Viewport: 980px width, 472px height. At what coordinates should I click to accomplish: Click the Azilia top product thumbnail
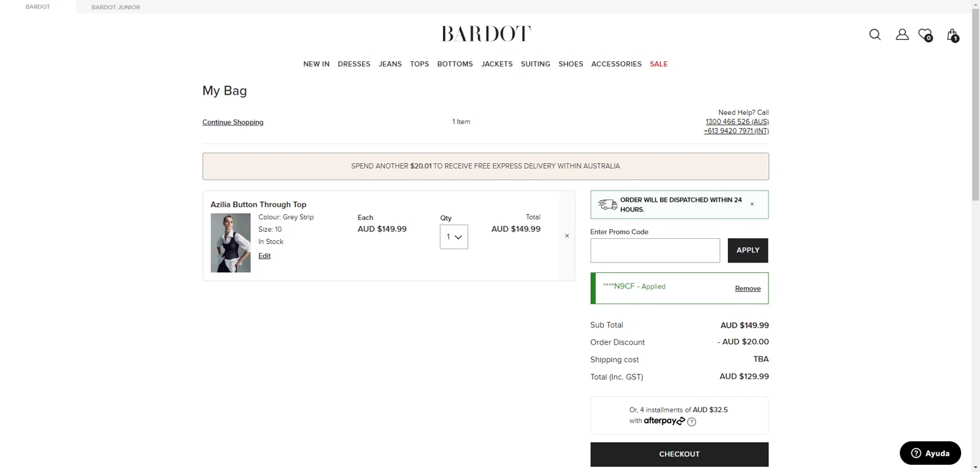(x=231, y=243)
